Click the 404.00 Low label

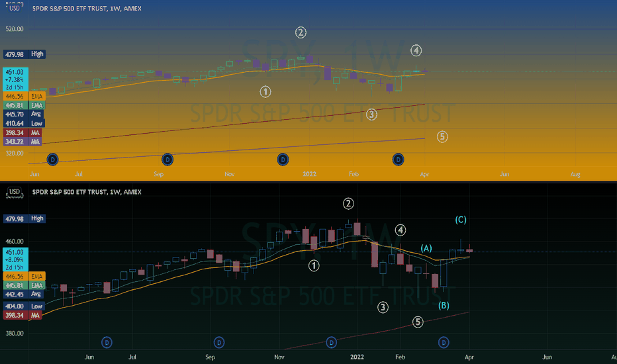(24, 306)
